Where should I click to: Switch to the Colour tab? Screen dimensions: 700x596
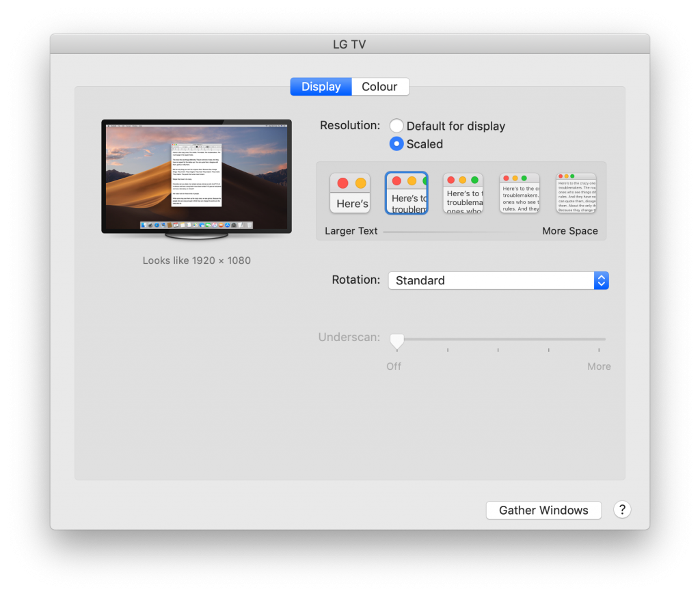click(x=379, y=87)
